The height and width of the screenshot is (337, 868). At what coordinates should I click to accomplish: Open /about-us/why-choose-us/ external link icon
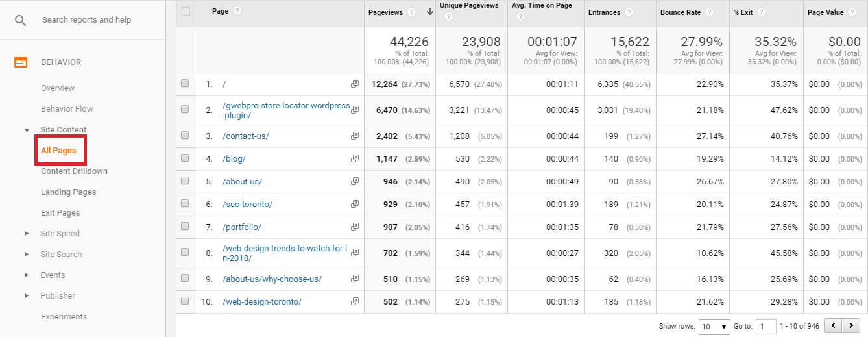[x=355, y=279]
